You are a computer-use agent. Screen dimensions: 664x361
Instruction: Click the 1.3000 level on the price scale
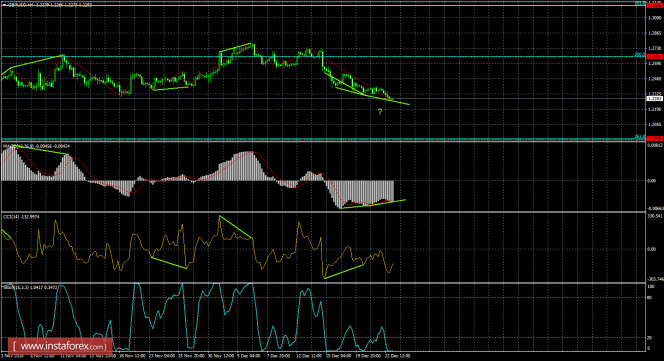[654, 18]
